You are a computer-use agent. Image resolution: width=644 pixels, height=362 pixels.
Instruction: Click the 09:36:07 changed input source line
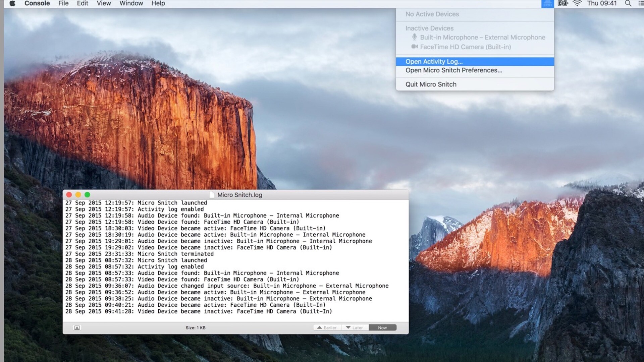227,286
